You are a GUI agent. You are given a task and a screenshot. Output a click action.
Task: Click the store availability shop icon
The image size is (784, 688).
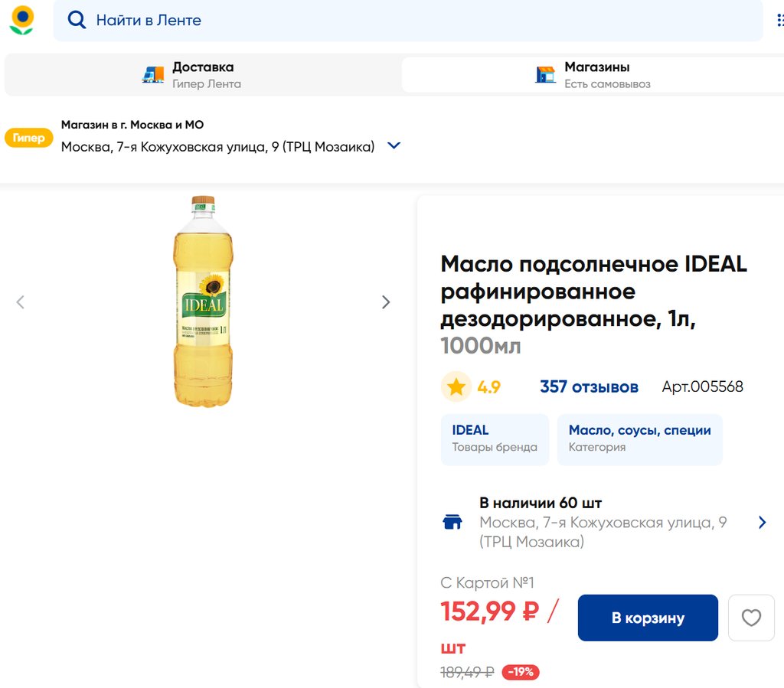click(452, 522)
